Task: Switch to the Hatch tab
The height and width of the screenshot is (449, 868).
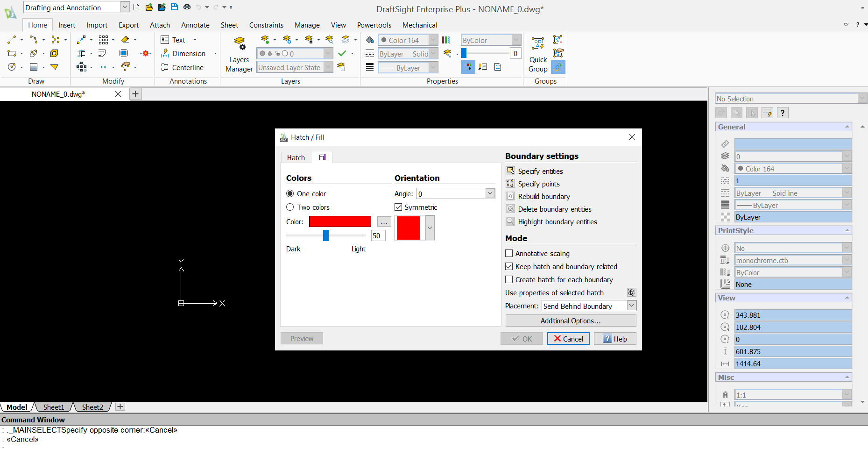Action: click(296, 157)
